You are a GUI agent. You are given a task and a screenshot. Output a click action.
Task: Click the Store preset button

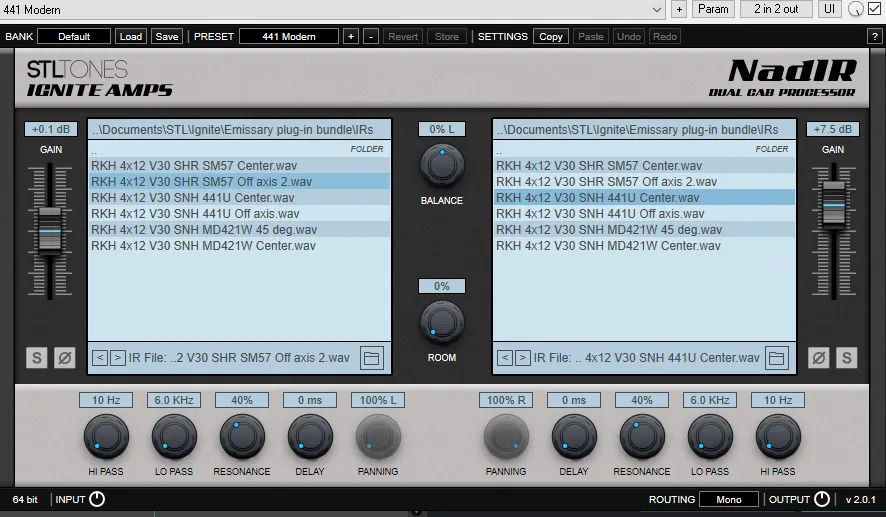point(446,37)
